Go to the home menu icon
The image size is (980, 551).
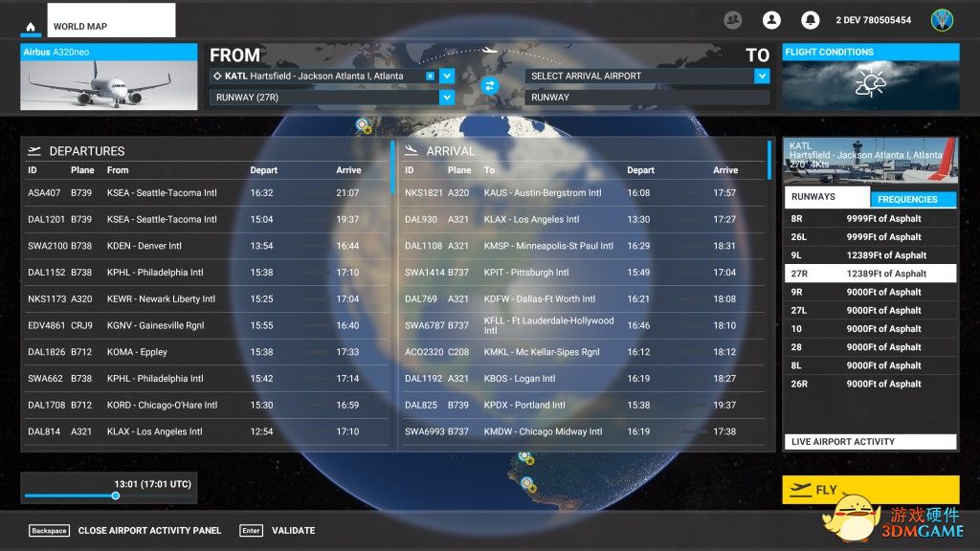30,27
